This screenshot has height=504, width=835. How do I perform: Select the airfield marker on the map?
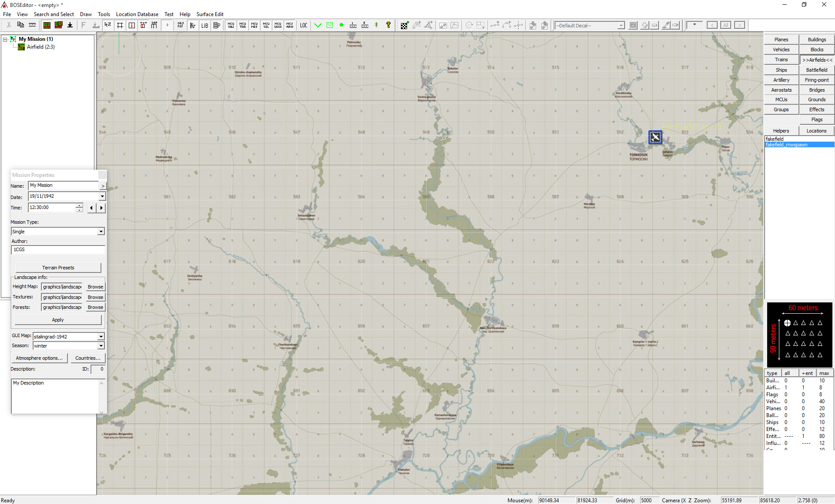pos(655,137)
